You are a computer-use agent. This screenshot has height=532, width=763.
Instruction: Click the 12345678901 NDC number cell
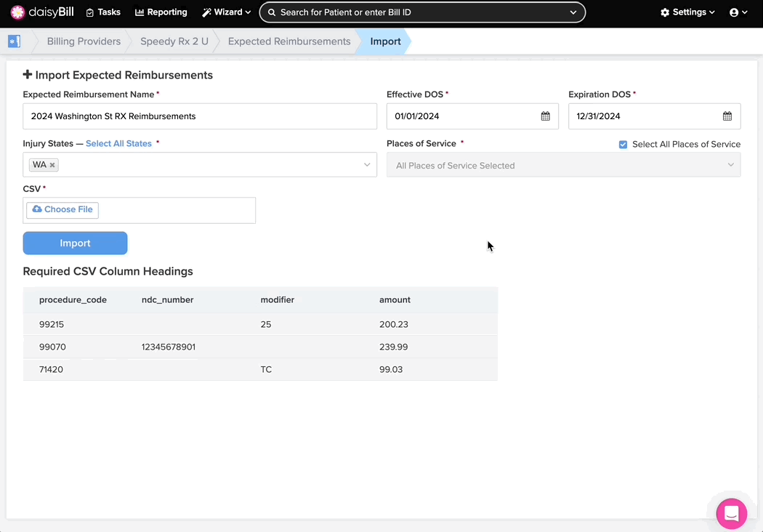(x=169, y=347)
